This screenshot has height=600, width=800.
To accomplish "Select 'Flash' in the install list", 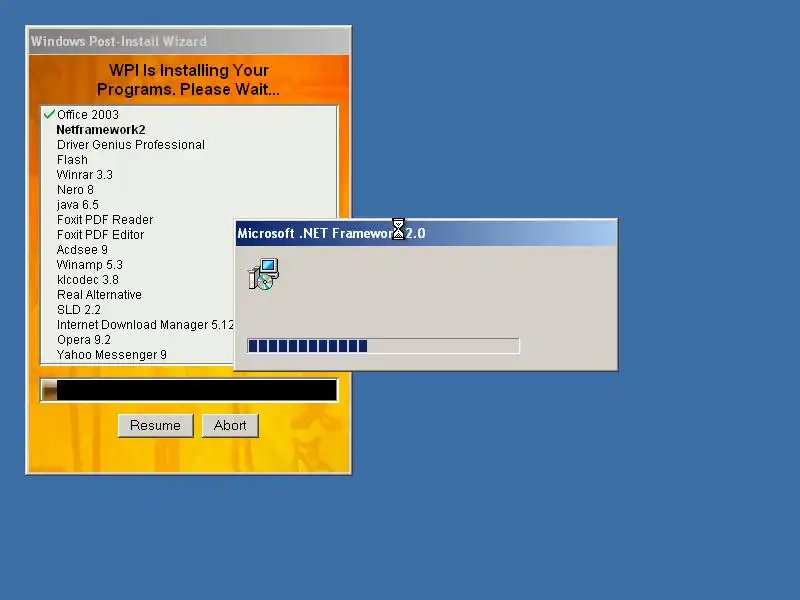I will (72, 160).
